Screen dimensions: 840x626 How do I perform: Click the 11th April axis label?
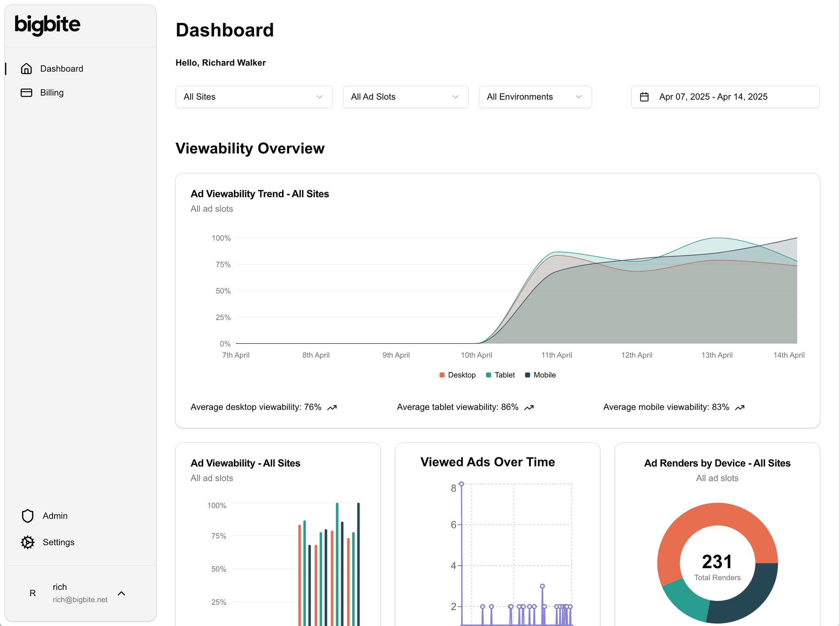tap(557, 355)
